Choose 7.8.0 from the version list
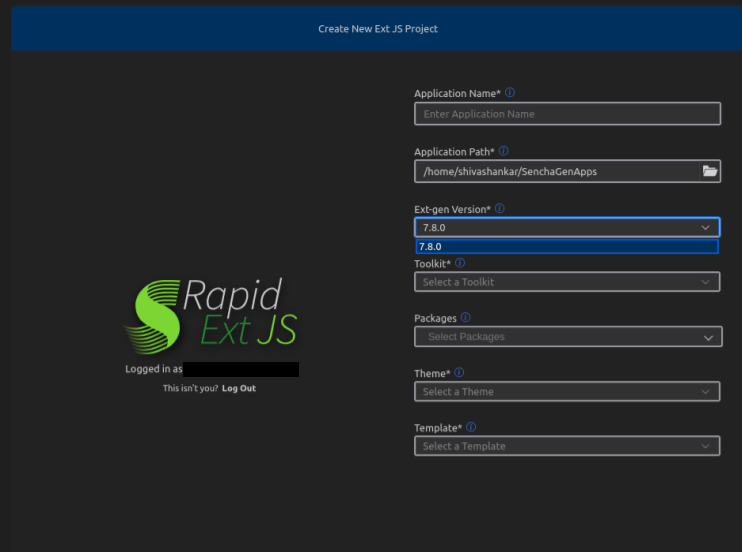This screenshot has width=742, height=552. 566,246
